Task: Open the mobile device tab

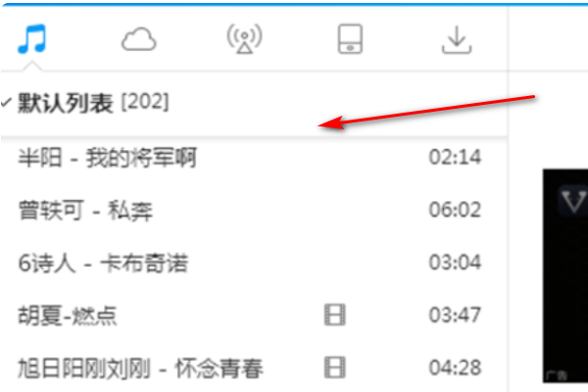Action: click(x=350, y=38)
